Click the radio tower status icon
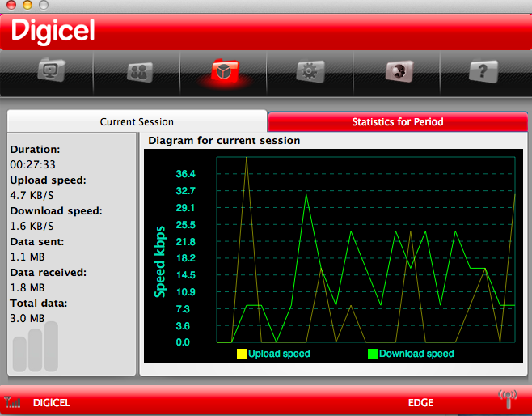The width and height of the screenshot is (532, 416). (x=508, y=399)
